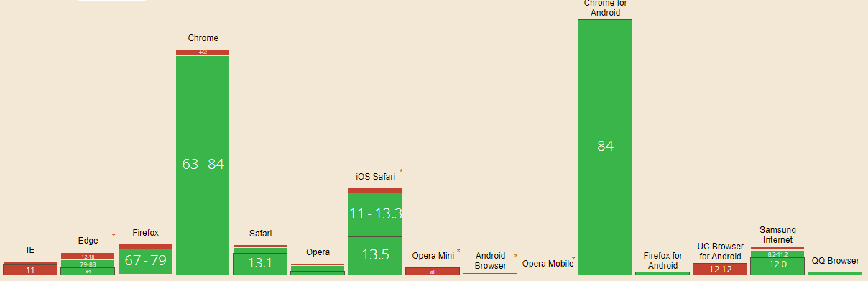Click the small red Chrome 4-62 bar

coord(203,52)
